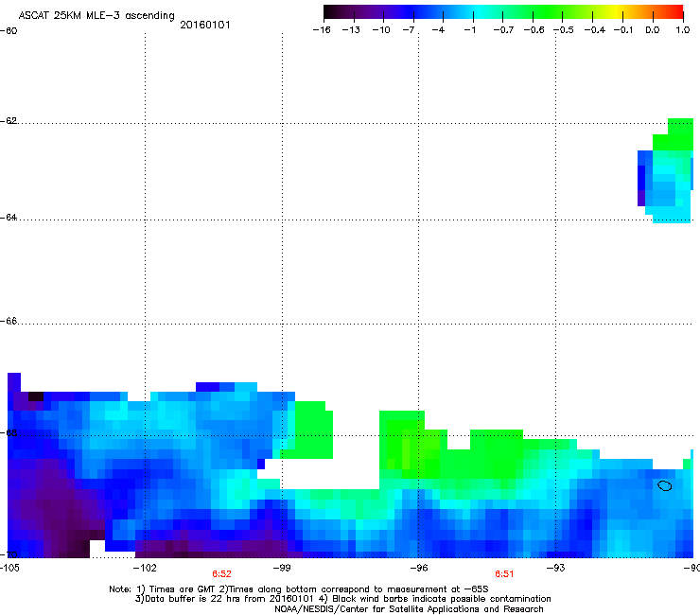The width and height of the screenshot is (700, 615).
Task: Click the colorbar label -1
Action: click(469, 30)
